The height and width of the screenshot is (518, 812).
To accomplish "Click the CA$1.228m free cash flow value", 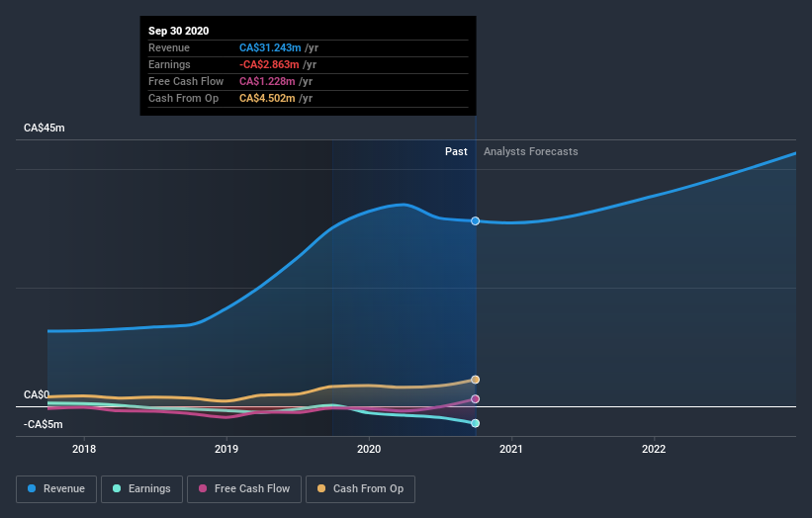I will pos(267,81).
